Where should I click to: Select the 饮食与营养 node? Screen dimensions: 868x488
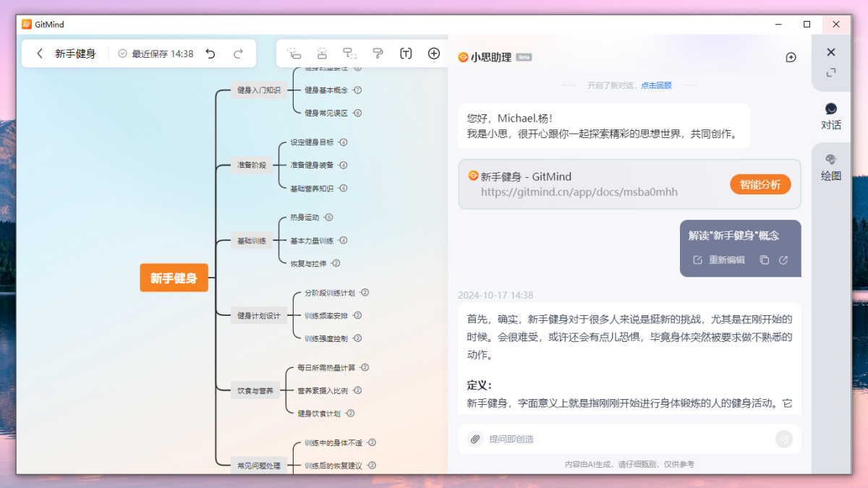point(255,390)
